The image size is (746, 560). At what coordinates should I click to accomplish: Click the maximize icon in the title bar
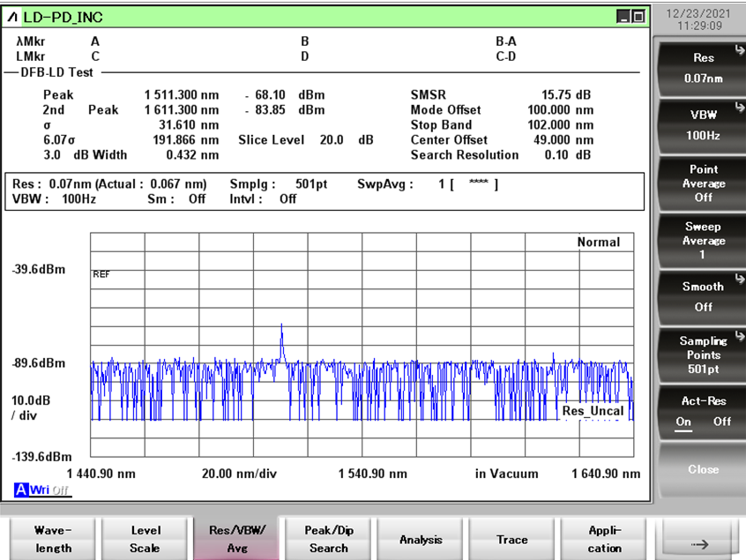(638, 17)
